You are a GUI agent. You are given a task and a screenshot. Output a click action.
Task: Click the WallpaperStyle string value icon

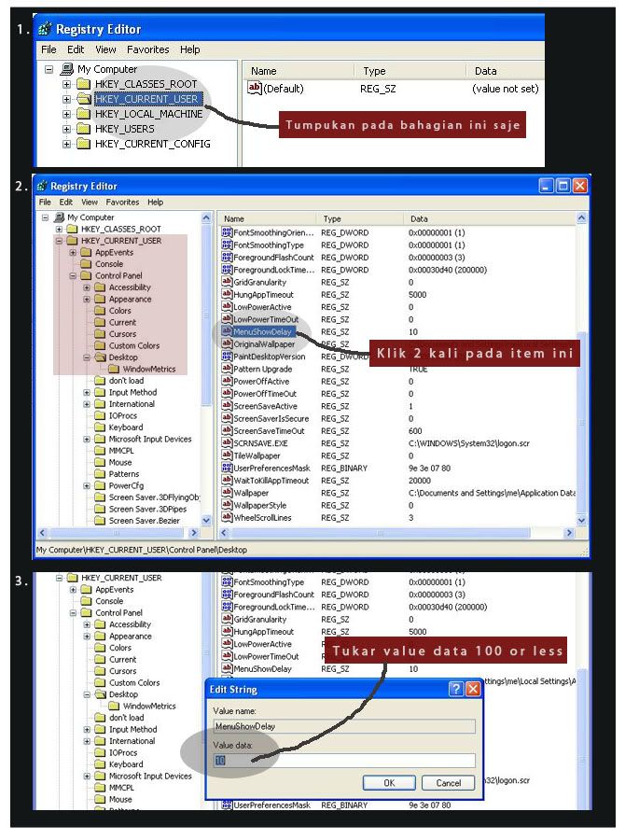[x=227, y=505]
